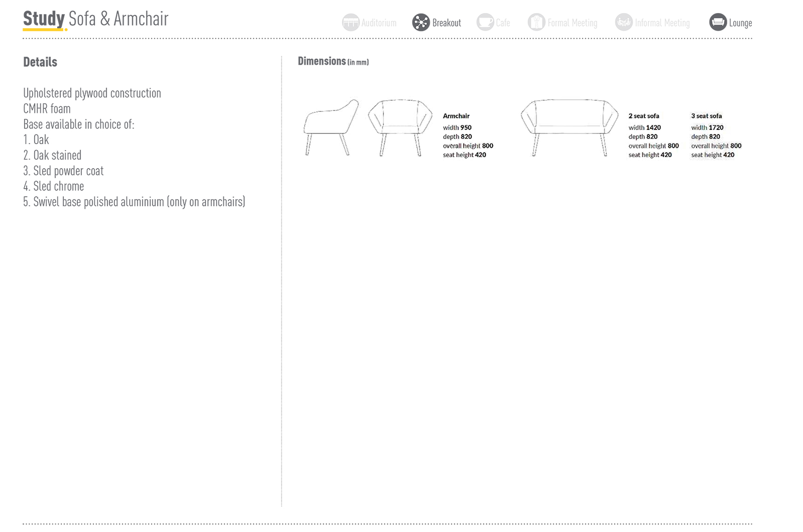Click the Auditorium category icon

(x=350, y=23)
